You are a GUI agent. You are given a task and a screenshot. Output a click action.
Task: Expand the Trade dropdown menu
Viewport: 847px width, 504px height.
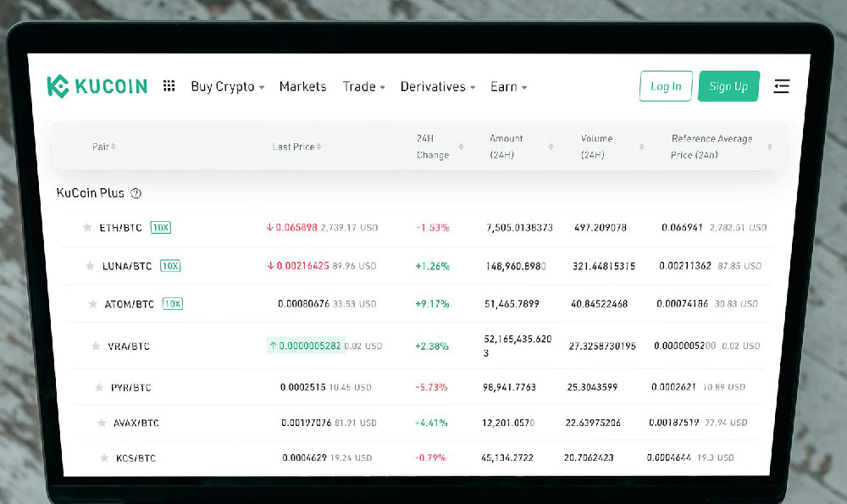tap(363, 86)
